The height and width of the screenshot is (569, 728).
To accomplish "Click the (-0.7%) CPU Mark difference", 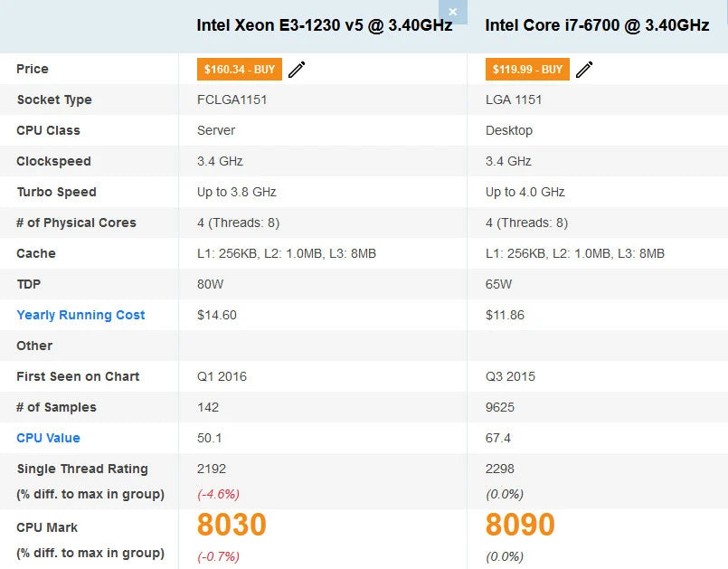I will [x=218, y=556].
